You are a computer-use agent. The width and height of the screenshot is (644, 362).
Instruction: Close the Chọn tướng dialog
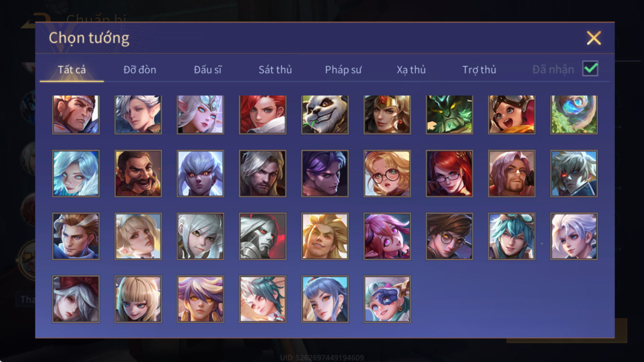[x=594, y=38]
